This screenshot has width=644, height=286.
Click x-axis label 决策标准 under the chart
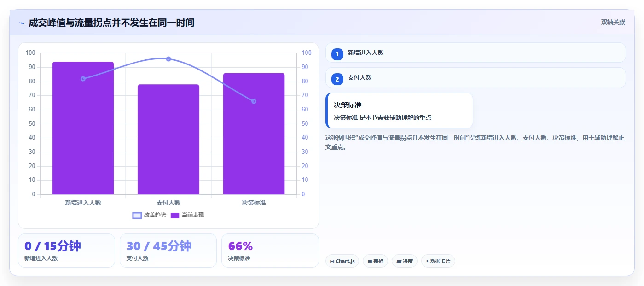(254, 203)
